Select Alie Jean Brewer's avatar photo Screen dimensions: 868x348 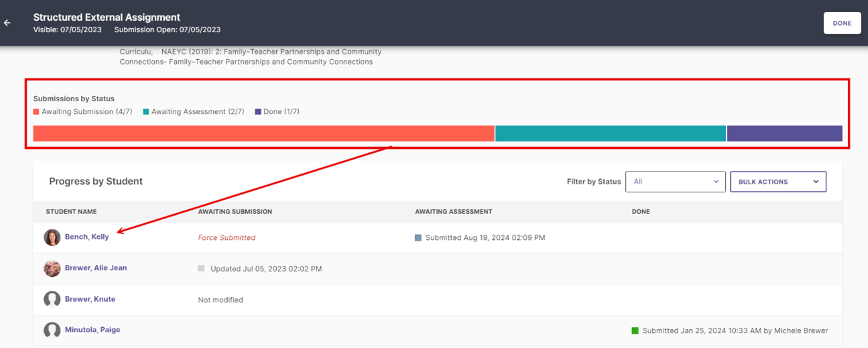coord(52,268)
